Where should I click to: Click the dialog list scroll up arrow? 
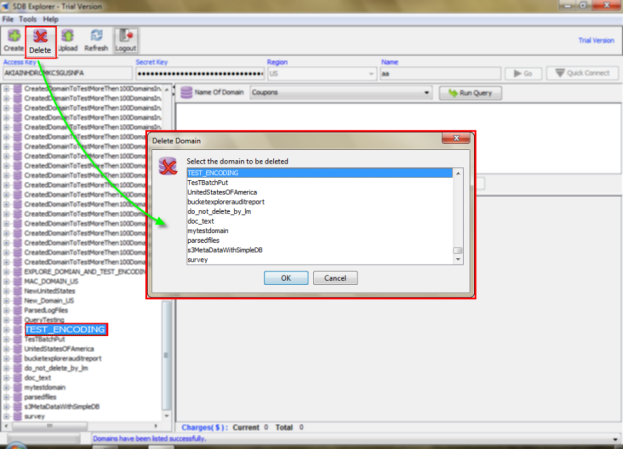(x=458, y=173)
